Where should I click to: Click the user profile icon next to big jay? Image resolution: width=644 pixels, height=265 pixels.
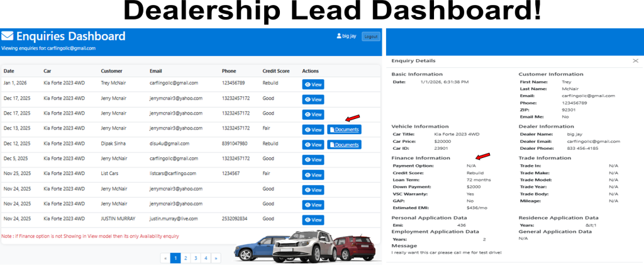[339, 37]
